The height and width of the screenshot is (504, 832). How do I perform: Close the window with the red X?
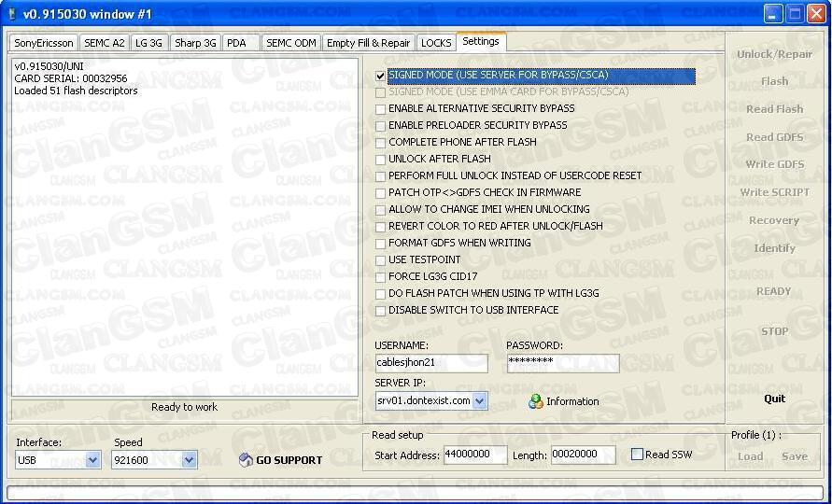pyautogui.click(x=816, y=14)
